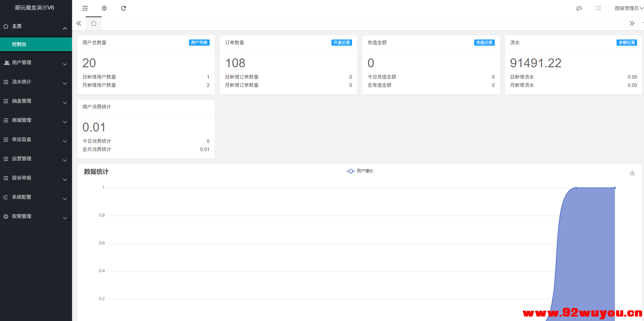Download the 数据统计 chart as image
The image size is (644, 321).
(632, 172)
